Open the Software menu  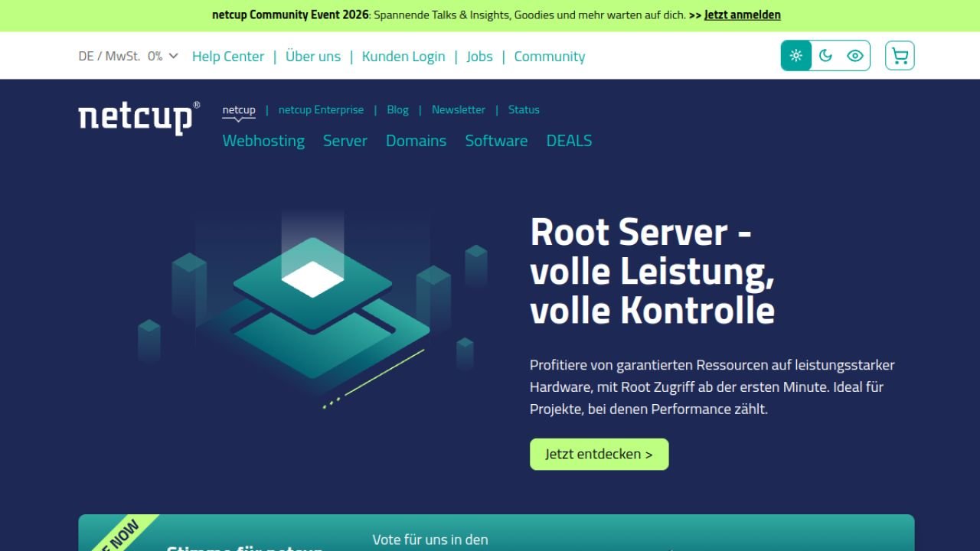[x=496, y=141]
